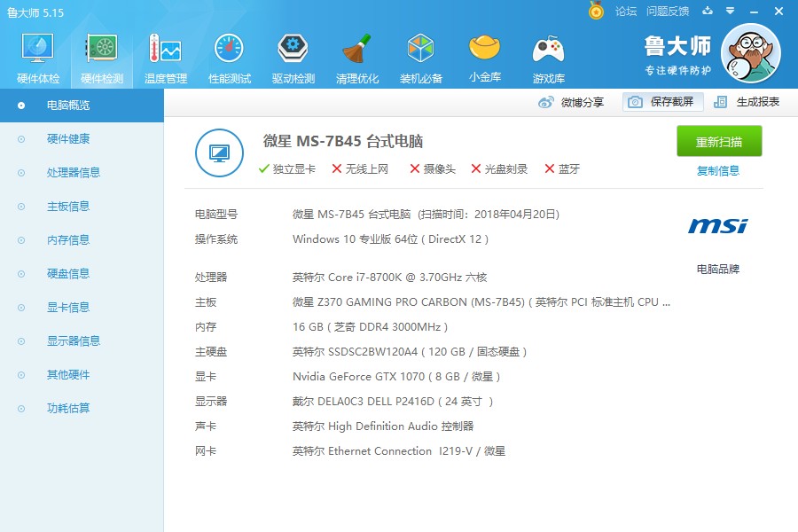This screenshot has width=798, height=532.
Task: Click graphics card value GeForce GTX 1070
Action: pyautogui.click(x=396, y=377)
